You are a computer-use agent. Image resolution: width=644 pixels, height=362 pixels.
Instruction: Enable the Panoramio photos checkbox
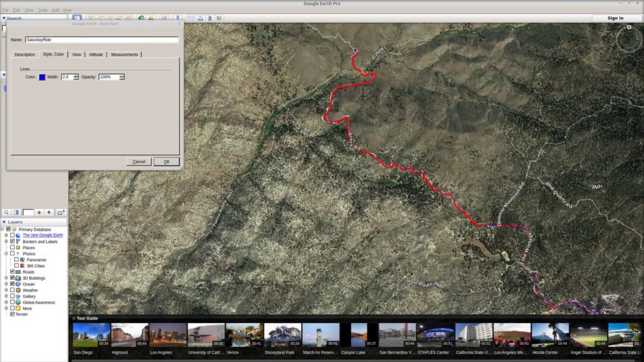[x=16, y=259]
